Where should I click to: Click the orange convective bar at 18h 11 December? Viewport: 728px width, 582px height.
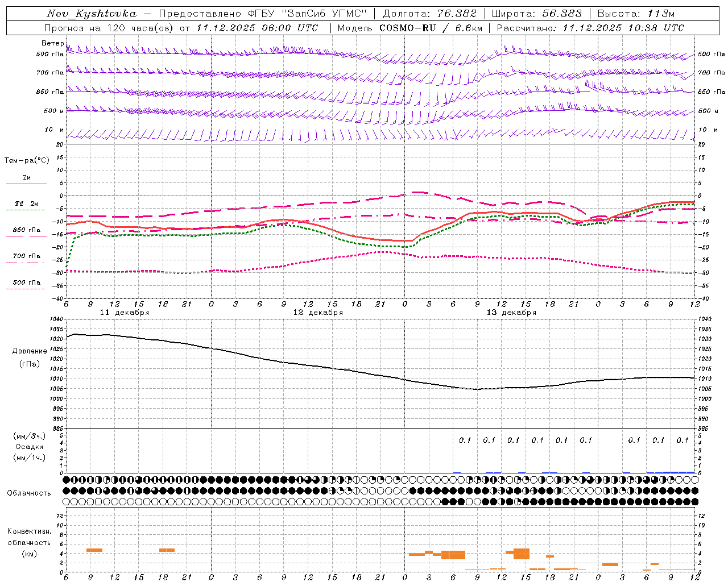(x=167, y=550)
